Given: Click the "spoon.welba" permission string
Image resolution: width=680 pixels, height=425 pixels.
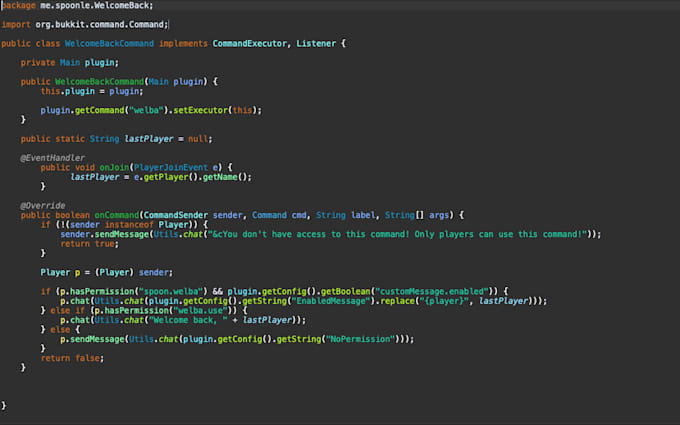Looking at the screenshot, I should pyautogui.click(x=171, y=292).
